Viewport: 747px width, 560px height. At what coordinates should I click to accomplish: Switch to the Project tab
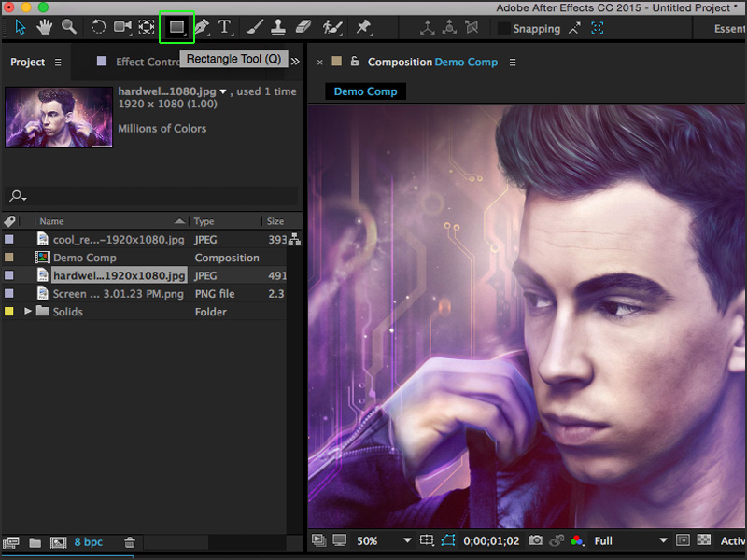coord(28,62)
